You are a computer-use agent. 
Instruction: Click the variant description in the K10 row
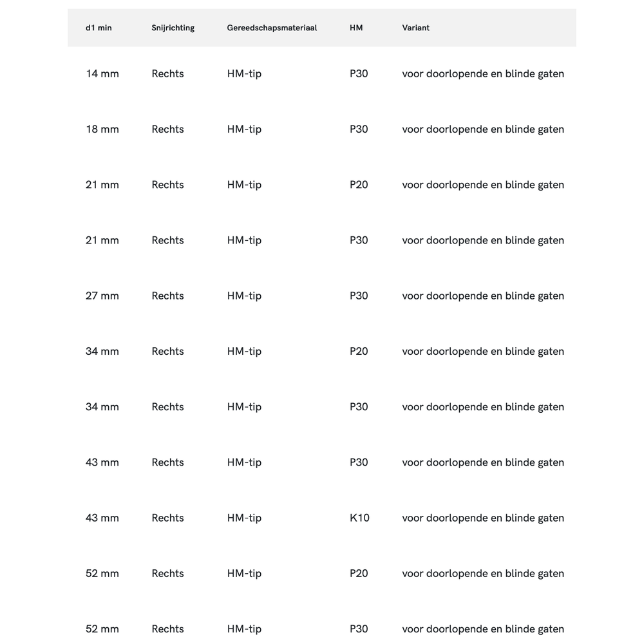pyautogui.click(x=483, y=518)
